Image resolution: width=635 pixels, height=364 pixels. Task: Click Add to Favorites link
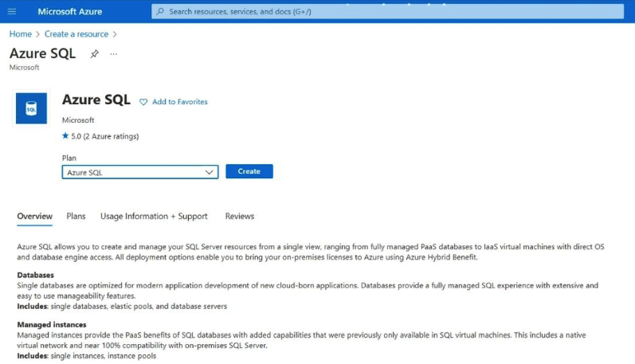point(180,102)
